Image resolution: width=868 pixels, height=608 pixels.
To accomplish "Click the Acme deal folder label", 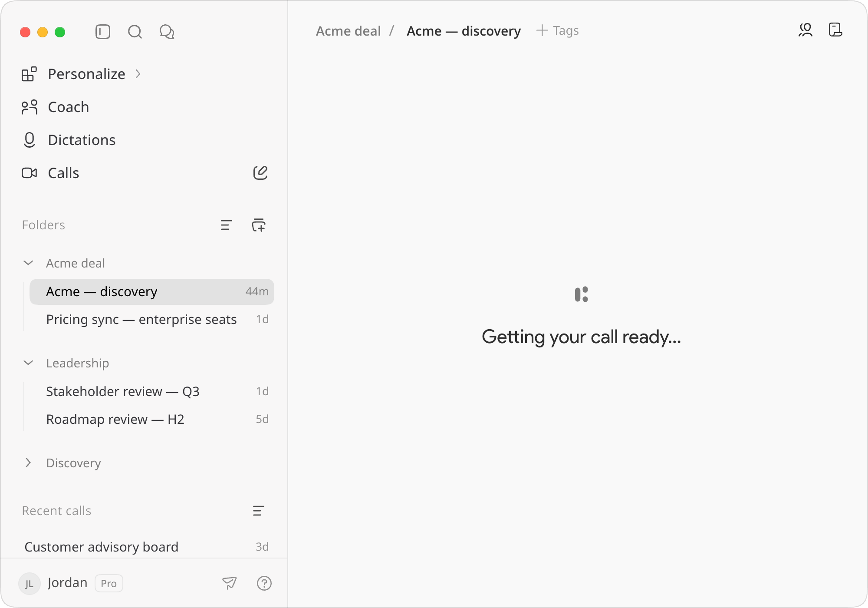I will [76, 263].
